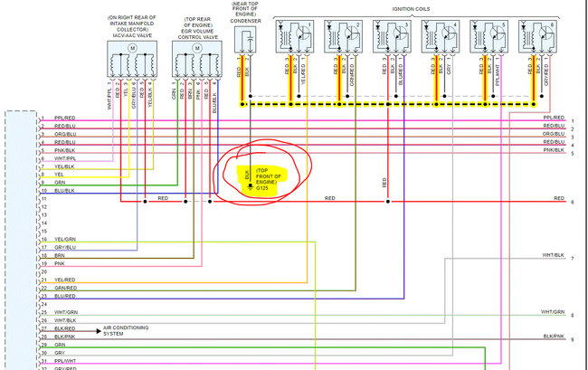Screen dimensions: 588x370
Task: Select the condenser component symbol
Action: [245, 40]
